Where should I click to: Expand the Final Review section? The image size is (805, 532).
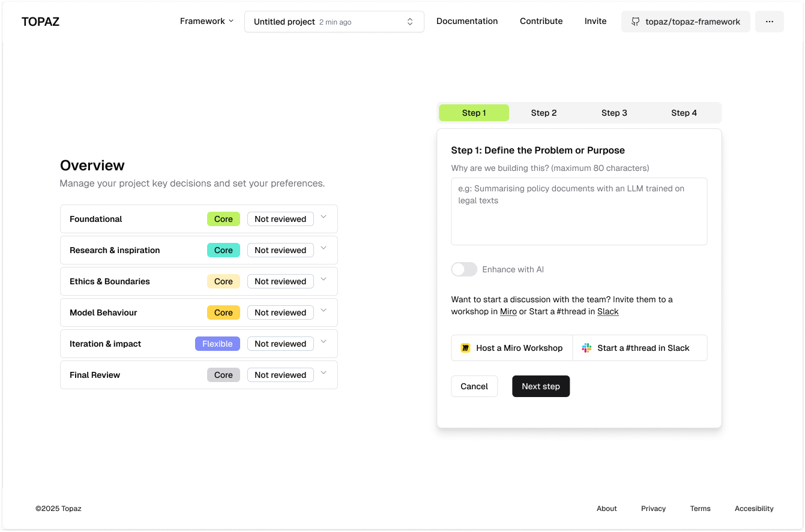pos(324,373)
